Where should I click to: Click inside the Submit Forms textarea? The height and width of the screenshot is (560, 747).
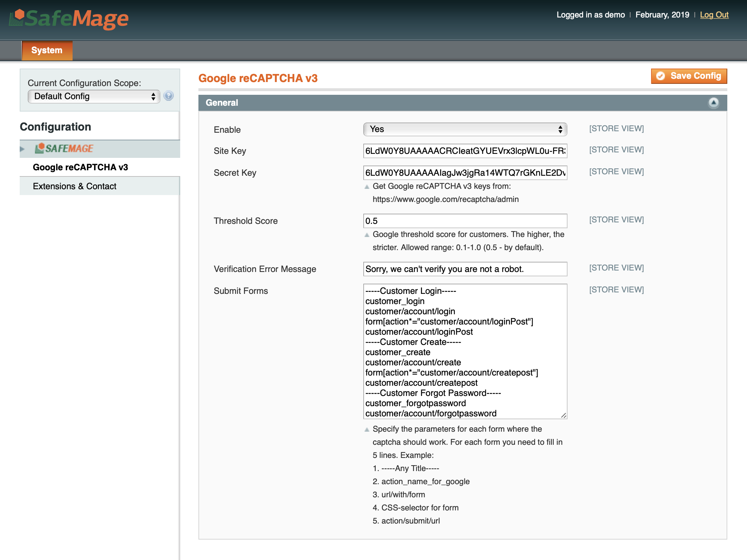pyautogui.click(x=465, y=351)
